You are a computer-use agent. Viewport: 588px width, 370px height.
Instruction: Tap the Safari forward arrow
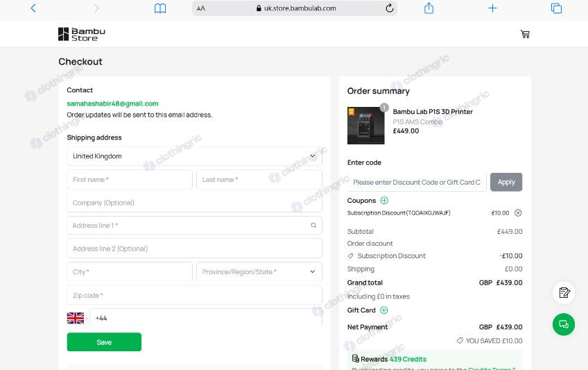pos(96,8)
